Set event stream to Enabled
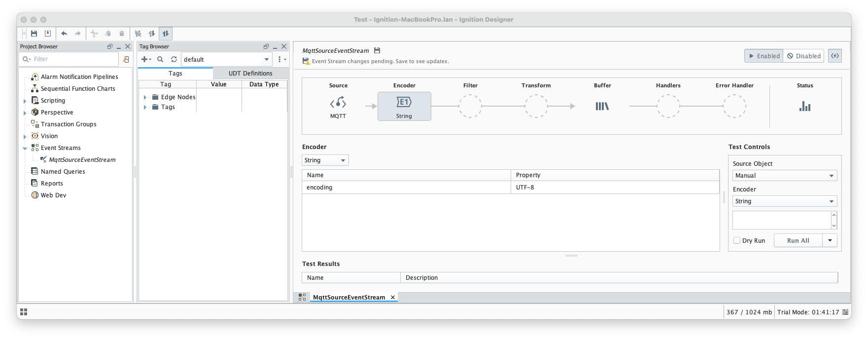868x340 pixels. [764, 56]
